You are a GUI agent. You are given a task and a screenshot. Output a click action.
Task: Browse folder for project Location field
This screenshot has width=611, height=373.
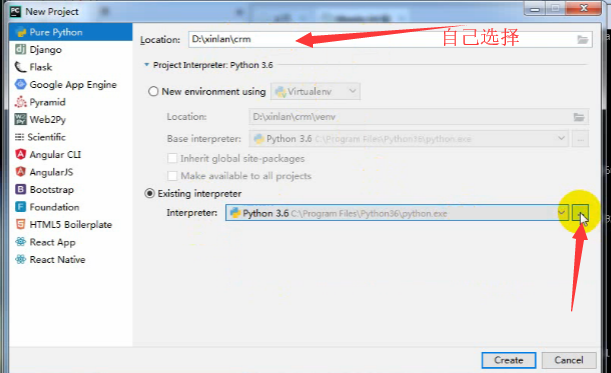[x=583, y=39]
